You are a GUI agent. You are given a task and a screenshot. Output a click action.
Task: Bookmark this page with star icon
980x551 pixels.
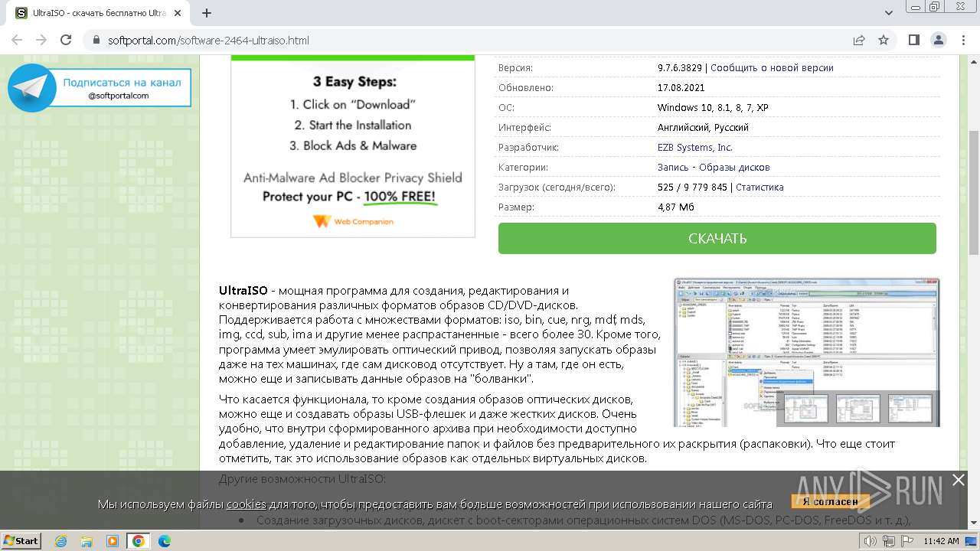tap(884, 40)
